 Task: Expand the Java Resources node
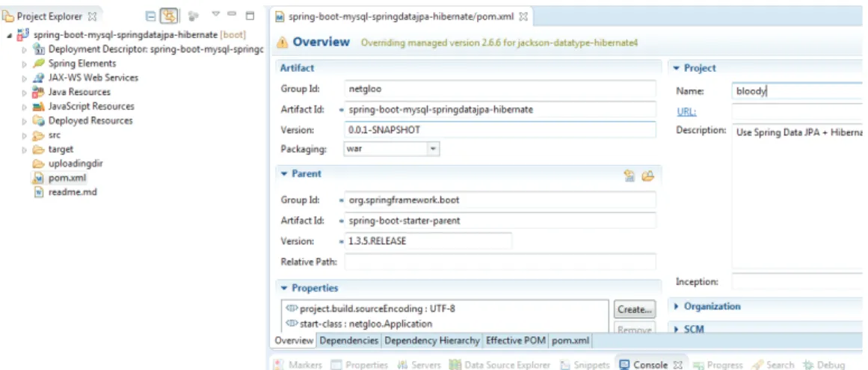coord(24,93)
